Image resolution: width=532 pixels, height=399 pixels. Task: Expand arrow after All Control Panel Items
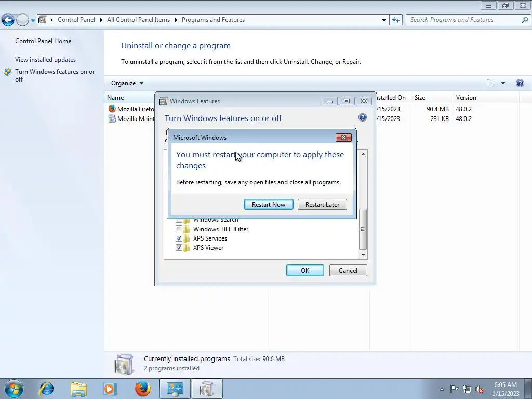(x=176, y=20)
